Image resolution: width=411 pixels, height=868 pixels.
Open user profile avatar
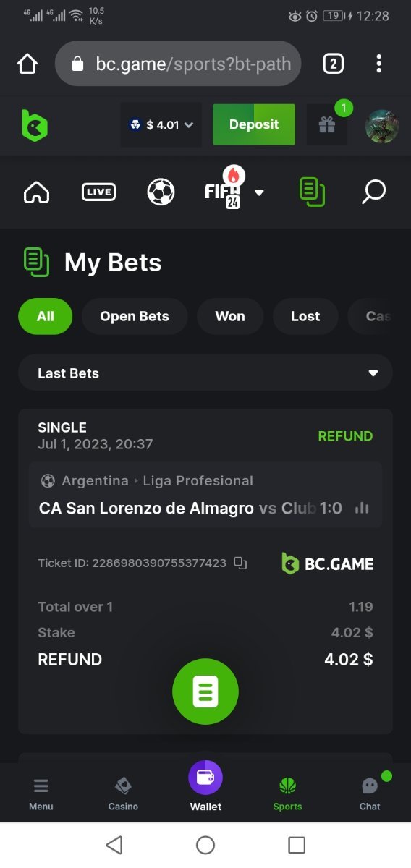point(382,126)
